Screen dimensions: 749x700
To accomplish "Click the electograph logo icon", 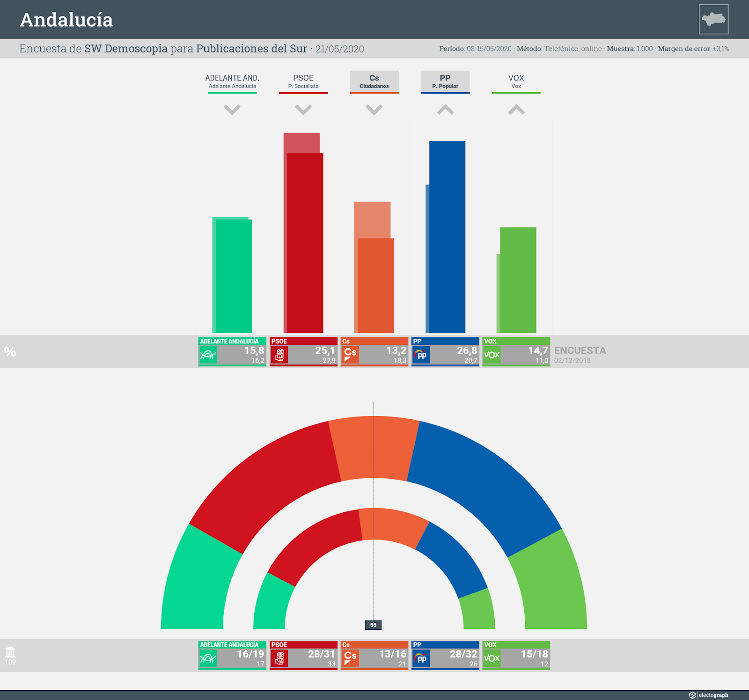I will click(692, 695).
